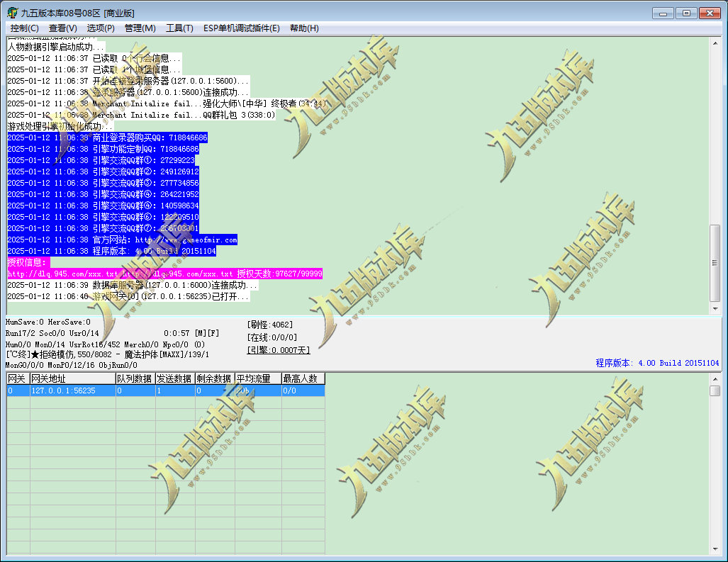This screenshot has height=562, width=728.
Task: Click log pane scrollbar up arrow
Action: [715, 43]
